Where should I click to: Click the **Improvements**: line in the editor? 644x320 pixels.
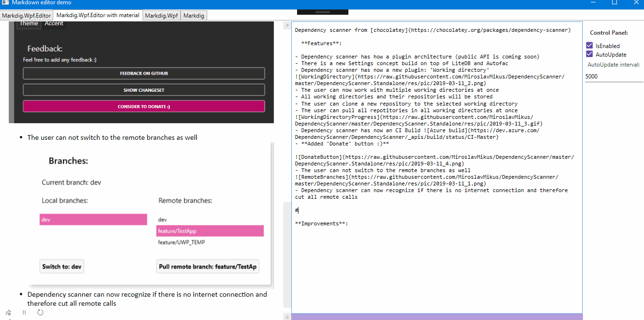pos(321,223)
